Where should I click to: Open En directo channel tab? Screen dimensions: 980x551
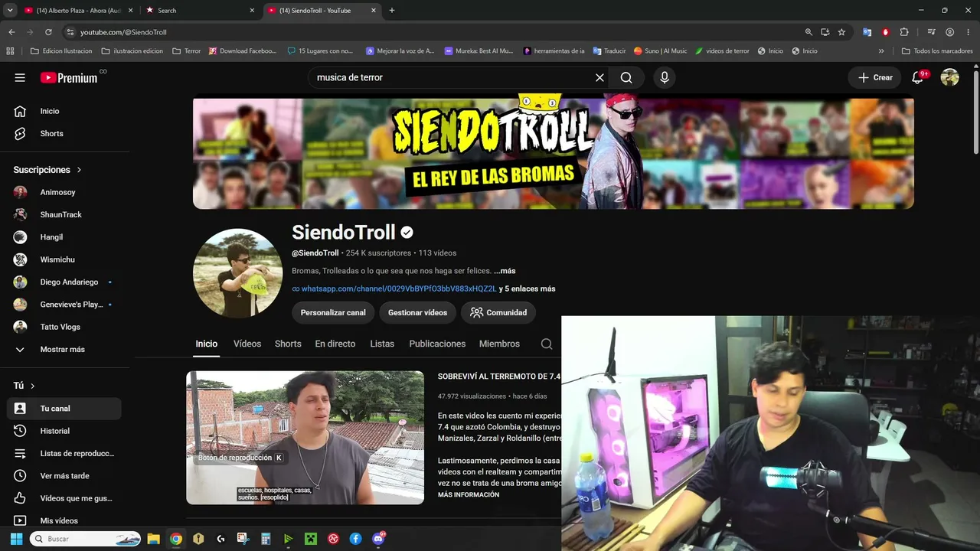tap(335, 344)
